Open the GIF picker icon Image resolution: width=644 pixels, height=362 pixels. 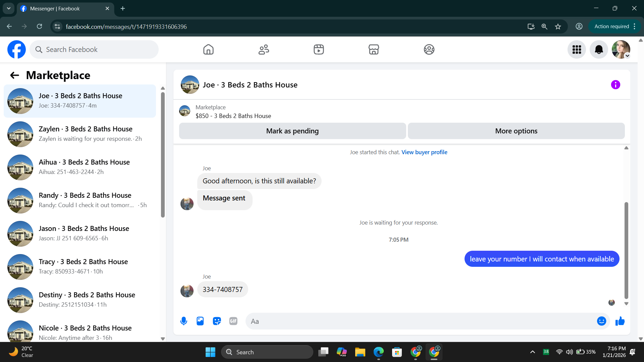[x=233, y=321]
